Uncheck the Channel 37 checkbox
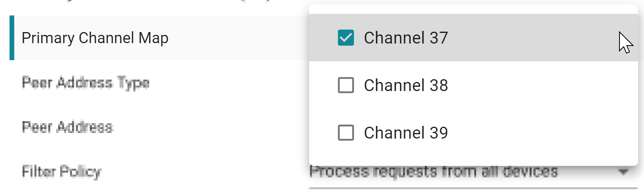The height and width of the screenshot is (194, 644). 346,38
